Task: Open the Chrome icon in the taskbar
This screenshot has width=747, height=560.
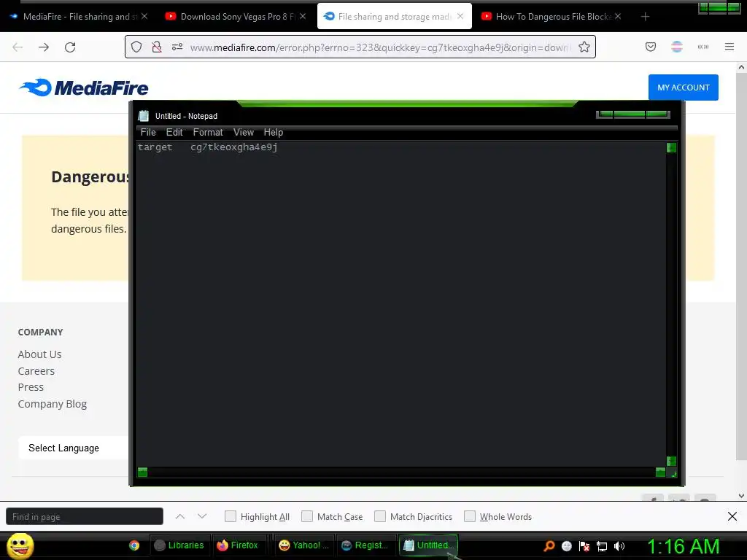Action: [134, 545]
